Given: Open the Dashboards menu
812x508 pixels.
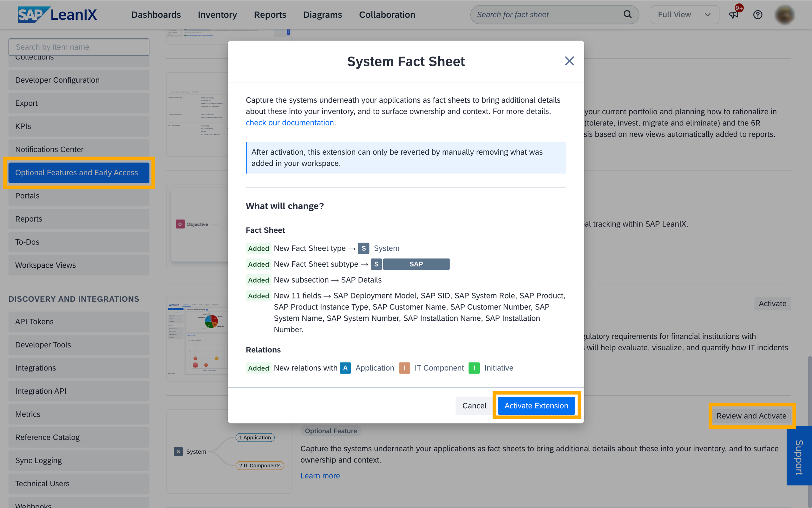Looking at the screenshot, I should tap(156, 15).
